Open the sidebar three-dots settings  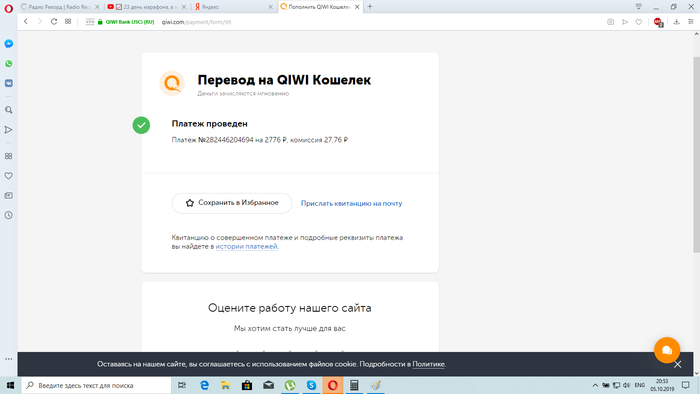[8, 359]
